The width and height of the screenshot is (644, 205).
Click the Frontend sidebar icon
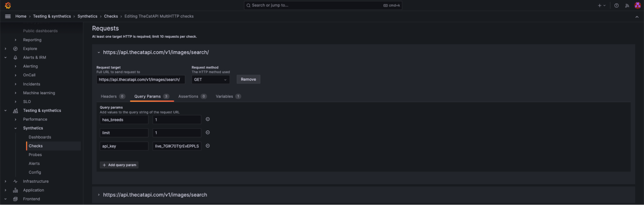pyautogui.click(x=15, y=199)
